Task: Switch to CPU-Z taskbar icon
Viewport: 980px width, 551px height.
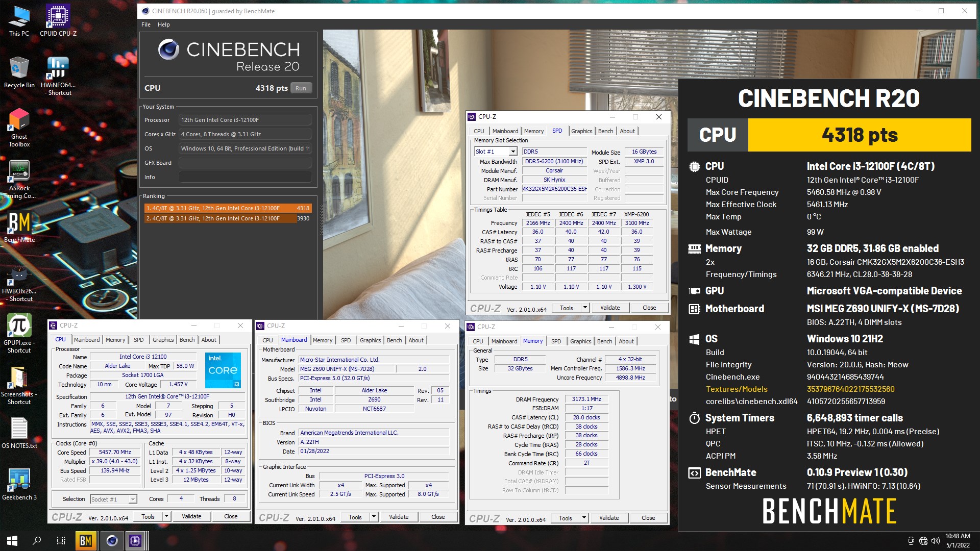Action: pos(136,540)
